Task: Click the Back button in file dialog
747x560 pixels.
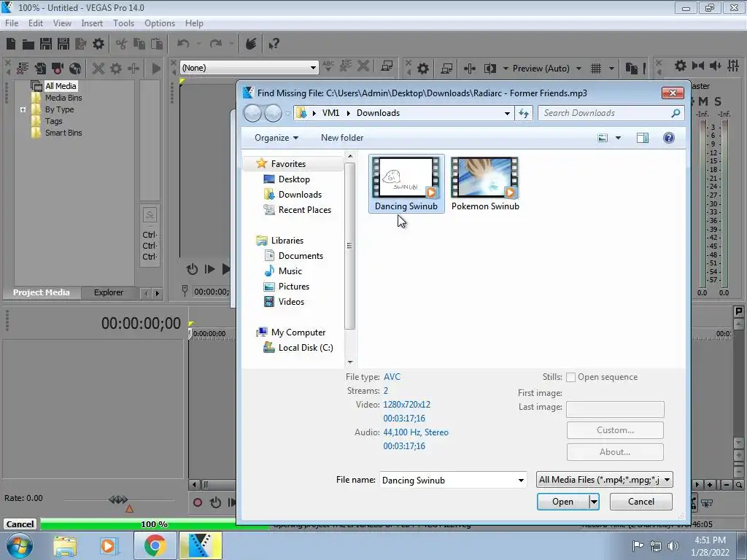Action: click(252, 113)
